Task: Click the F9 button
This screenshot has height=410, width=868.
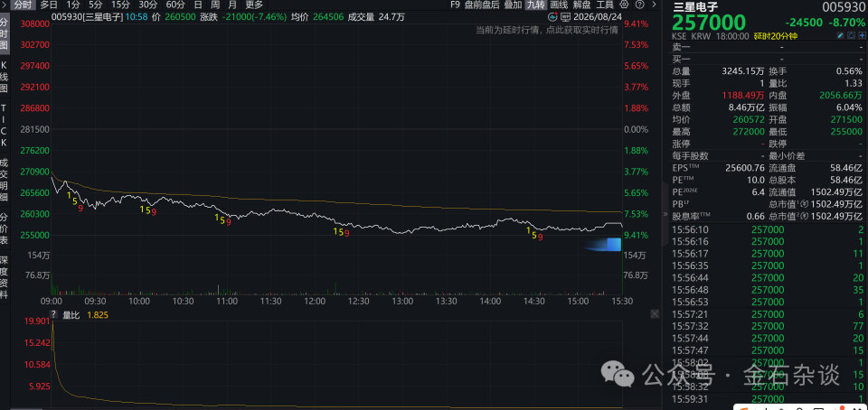Action: (455, 5)
